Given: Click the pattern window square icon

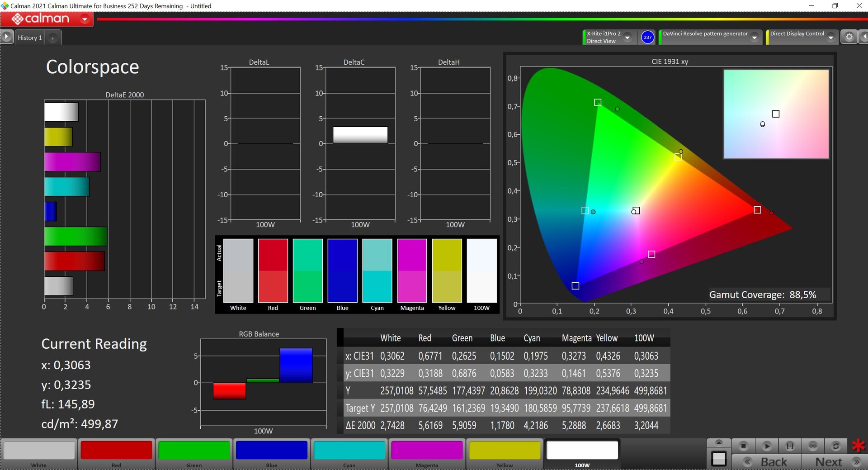Looking at the screenshot, I should (718, 459).
